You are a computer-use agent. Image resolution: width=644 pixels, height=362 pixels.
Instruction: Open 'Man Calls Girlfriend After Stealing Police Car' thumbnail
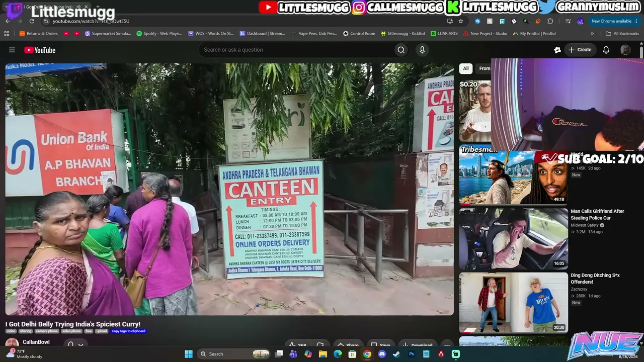click(x=513, y=239)
